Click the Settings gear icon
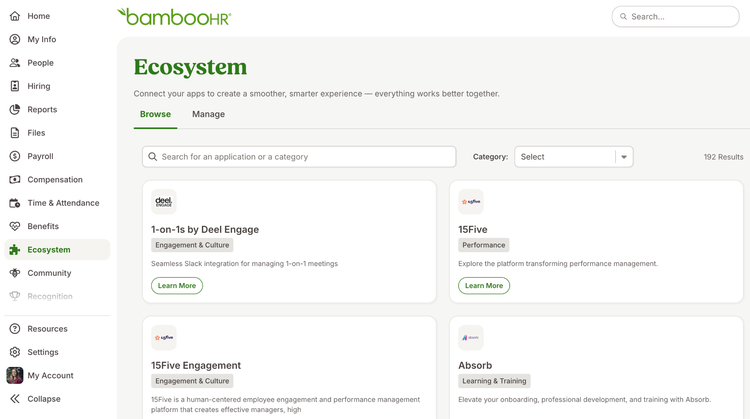The width and height of the screenshot is (750, 419). 15,352
